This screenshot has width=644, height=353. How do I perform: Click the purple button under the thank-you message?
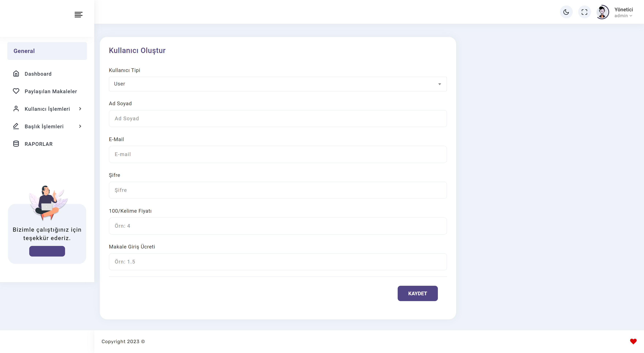click(47, 251)
